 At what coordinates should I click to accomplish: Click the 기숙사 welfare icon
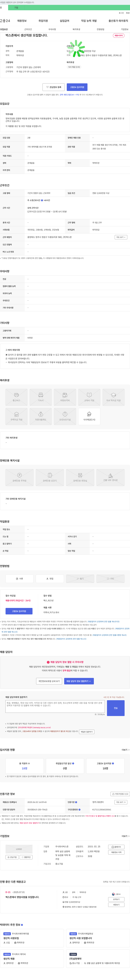click(x=41, y=397)
